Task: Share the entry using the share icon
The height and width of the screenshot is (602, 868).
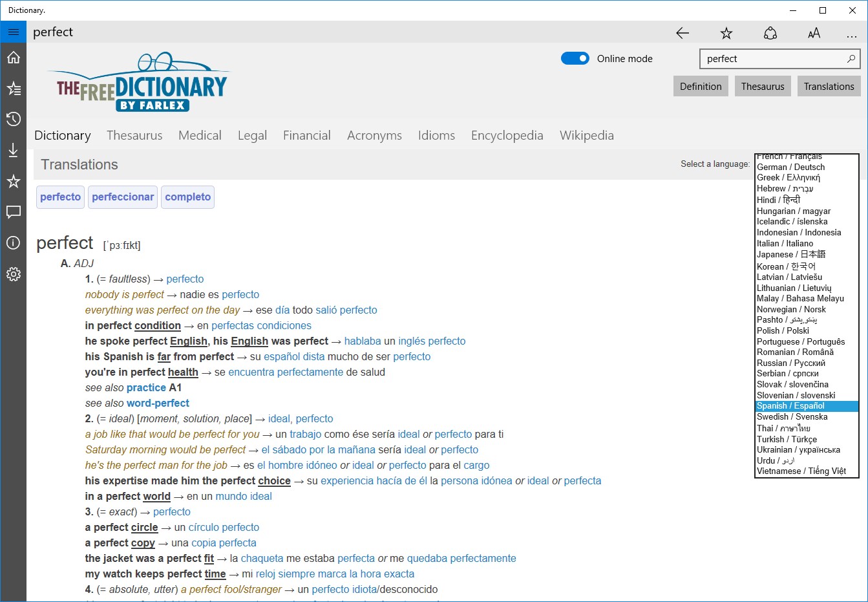Action: coord(770,33)
